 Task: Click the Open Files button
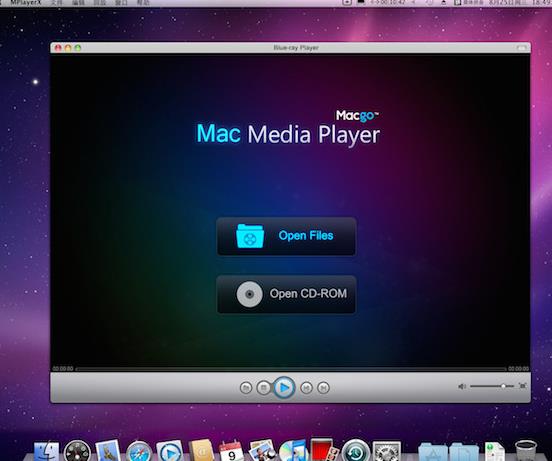click(x=286, y=236)
